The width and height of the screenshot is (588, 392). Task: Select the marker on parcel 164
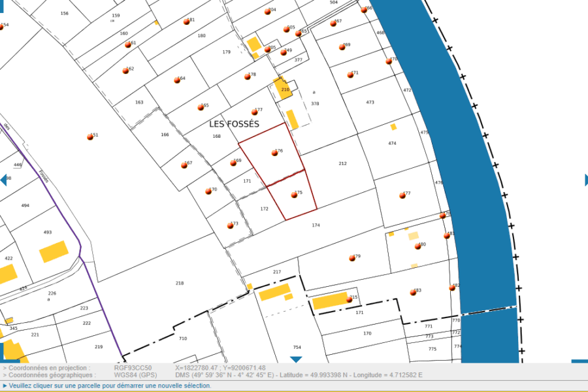tap(177, 80)
